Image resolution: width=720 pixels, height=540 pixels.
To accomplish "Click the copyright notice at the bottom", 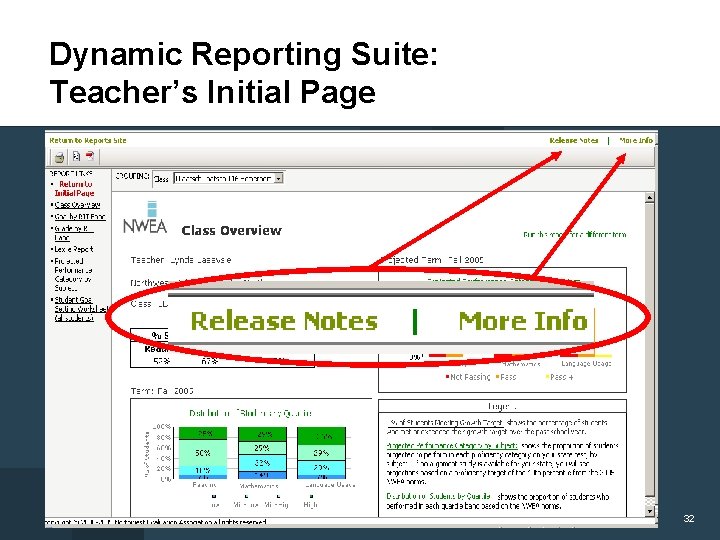I will (156, 522).
